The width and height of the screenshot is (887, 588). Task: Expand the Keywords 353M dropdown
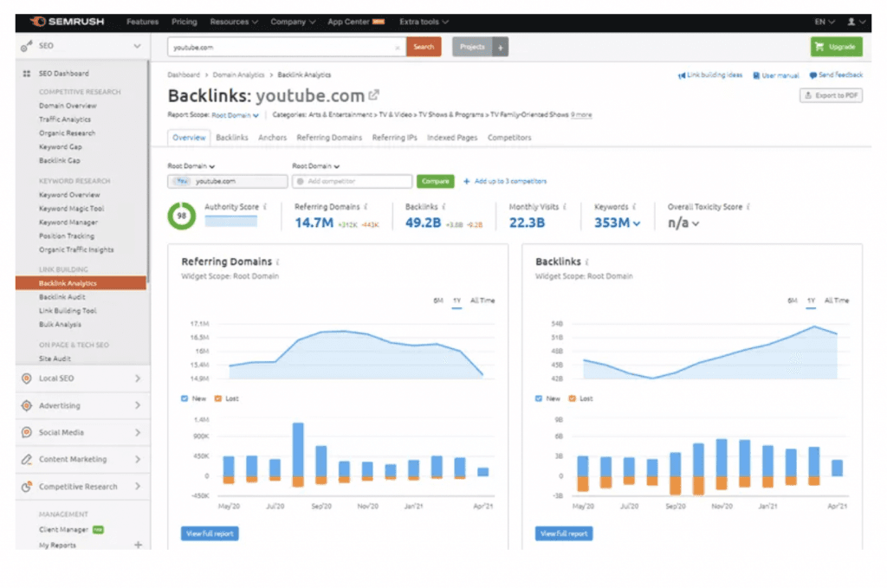[617, 223]
